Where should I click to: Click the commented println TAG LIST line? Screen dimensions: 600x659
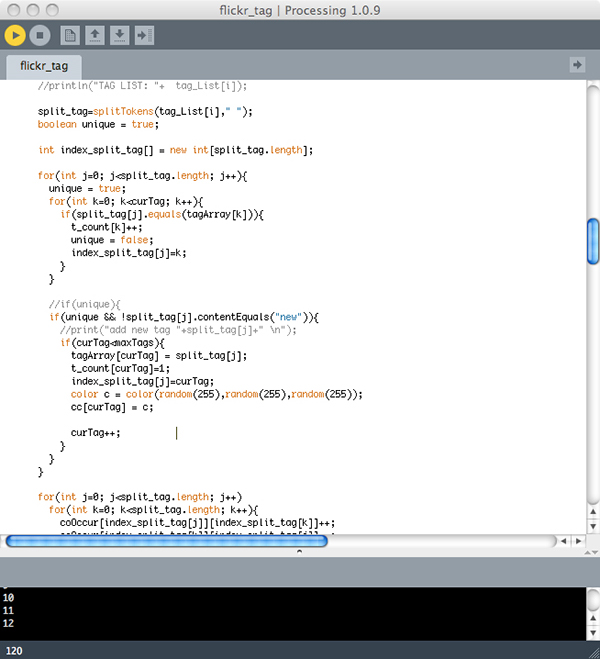pyautogui.click(x=142, y=86)
